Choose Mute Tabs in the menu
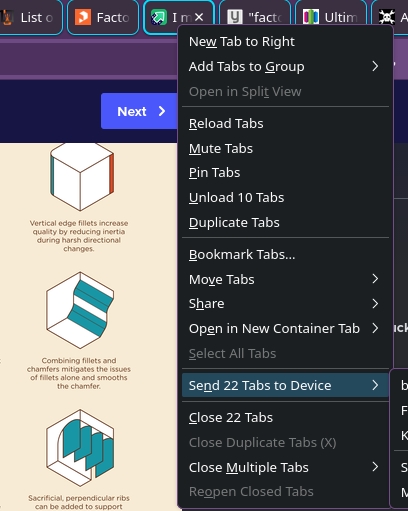This screenshot has height=511, width=408. 285,148
